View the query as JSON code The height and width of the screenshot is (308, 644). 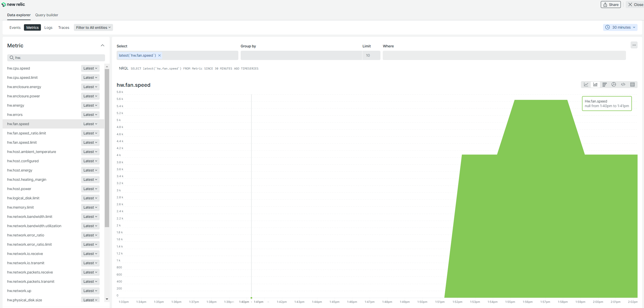click(x=623, y=84)
